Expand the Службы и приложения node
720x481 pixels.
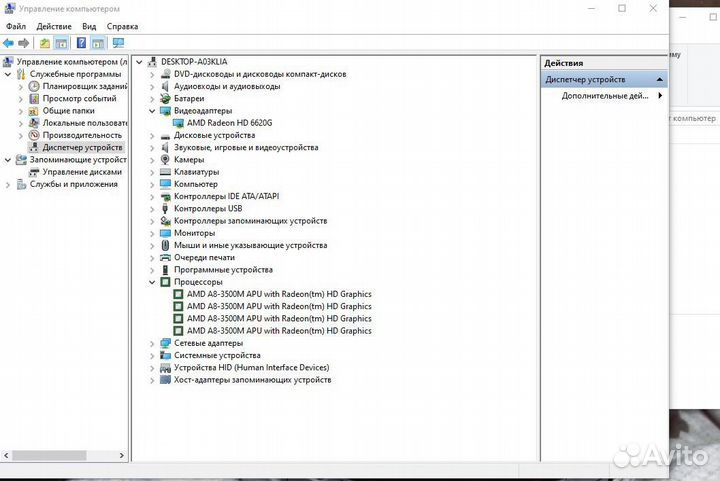pos(8,185)
